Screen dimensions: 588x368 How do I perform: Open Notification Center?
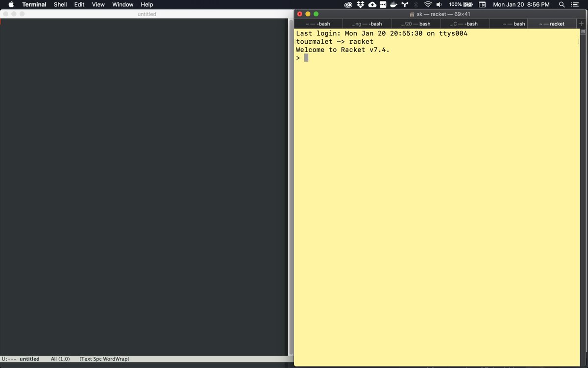[575, 4]
